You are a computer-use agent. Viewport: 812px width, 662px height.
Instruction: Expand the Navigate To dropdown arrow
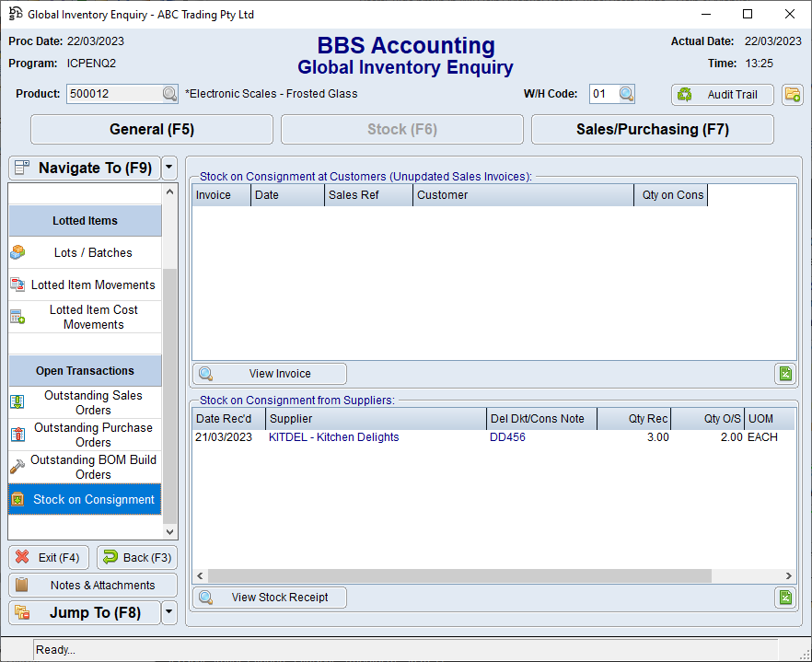click(x=168, y=168)
